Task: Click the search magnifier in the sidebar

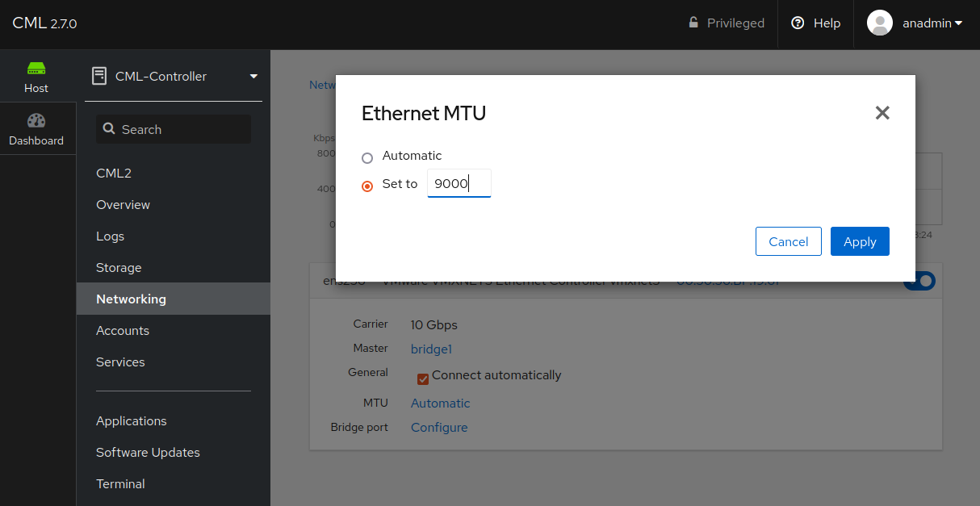Action: click(x=110, y=128)
